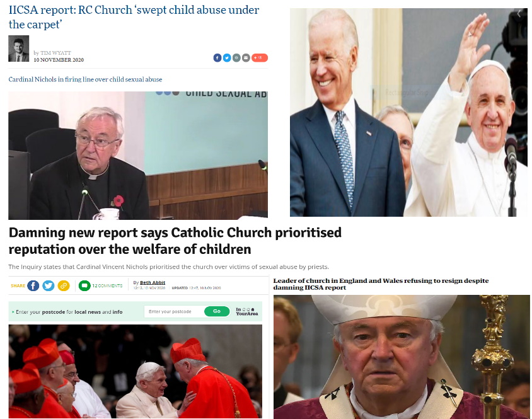Screen dimensions: 532x419
Task: Click the Enter your postcode field
Action: (x=174, y=311)
